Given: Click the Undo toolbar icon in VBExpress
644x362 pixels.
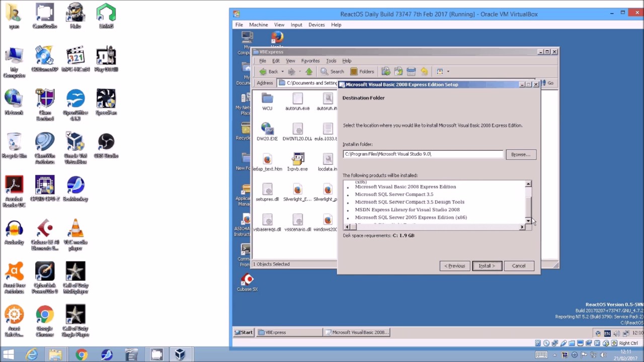Looking at the screenshot, I should pyautogui.click(x=424, y=72).
